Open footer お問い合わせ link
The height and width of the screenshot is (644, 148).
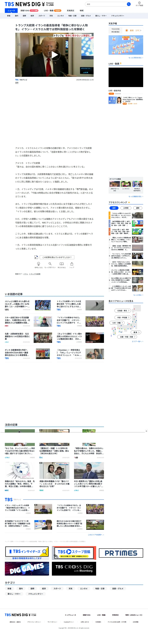point(85,622)
